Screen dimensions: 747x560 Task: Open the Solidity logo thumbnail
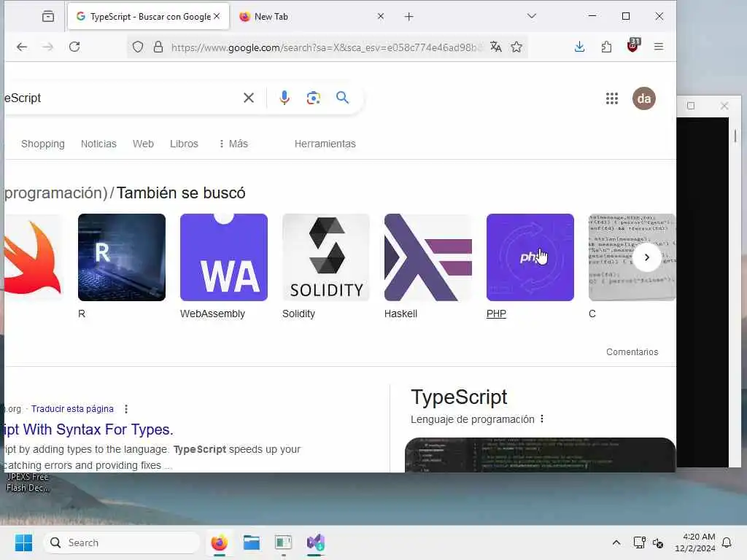pyautogui.click(x=326, y=257)
